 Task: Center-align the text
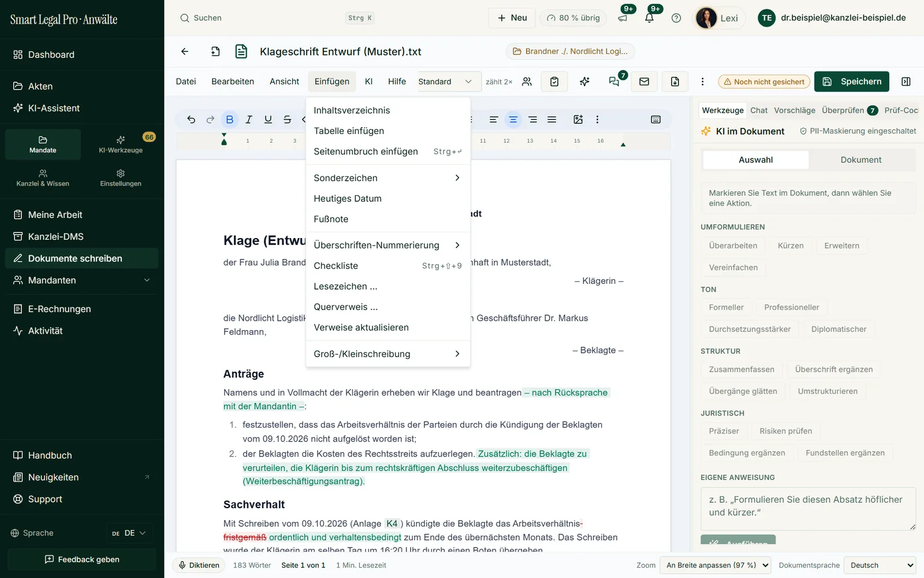513,120
